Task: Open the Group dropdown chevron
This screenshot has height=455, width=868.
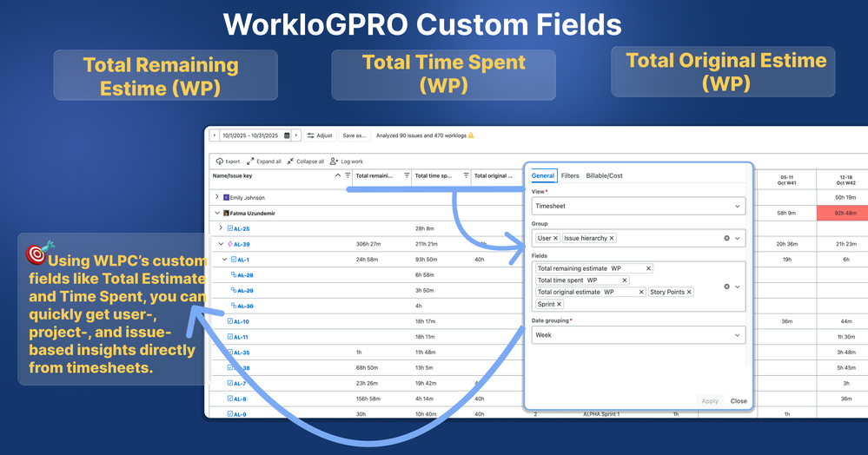Action: 738,238
